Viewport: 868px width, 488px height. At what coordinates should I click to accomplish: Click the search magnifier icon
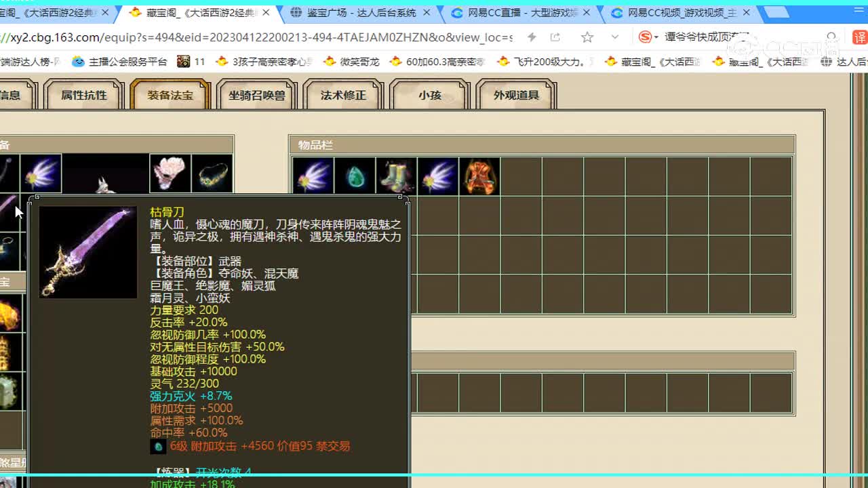point(832,38)
